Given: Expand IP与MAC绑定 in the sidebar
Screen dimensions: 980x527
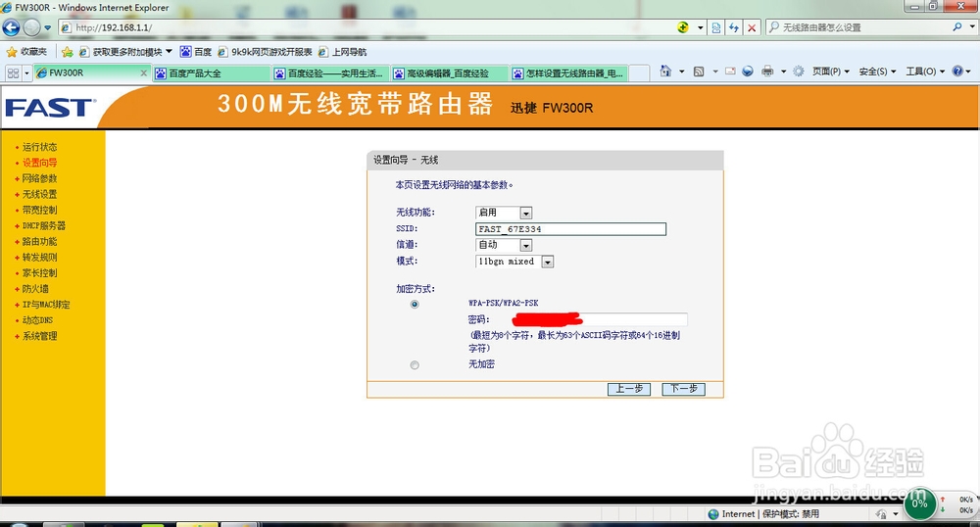Looking at the screenshot, I should 46,305.
